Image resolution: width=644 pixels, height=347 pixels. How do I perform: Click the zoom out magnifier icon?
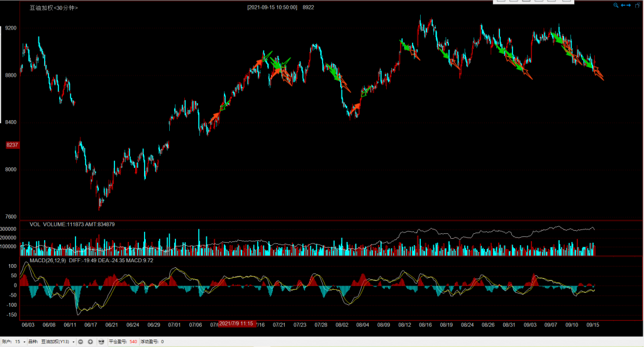click(617, 5)
